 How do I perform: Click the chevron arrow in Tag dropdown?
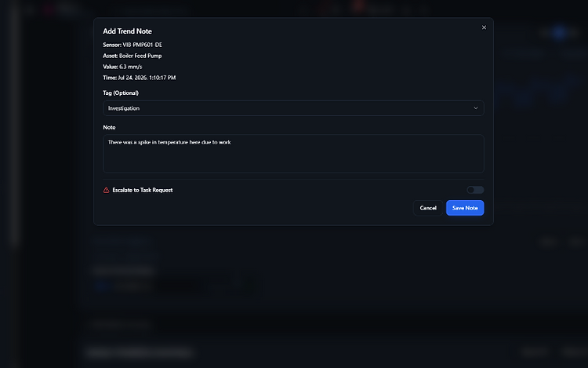click(476, 108)
